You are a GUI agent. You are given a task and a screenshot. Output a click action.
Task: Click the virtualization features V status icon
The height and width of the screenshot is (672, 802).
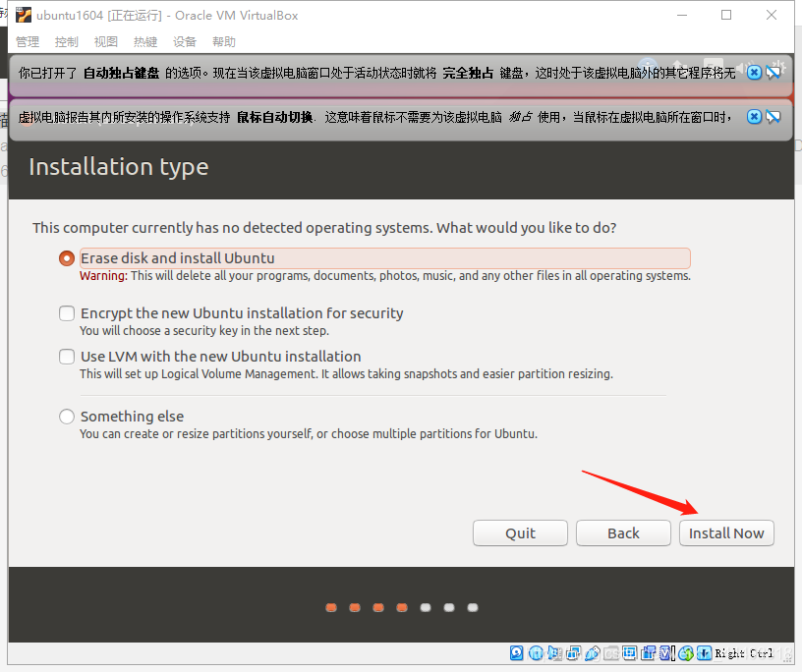pos(667,653)
